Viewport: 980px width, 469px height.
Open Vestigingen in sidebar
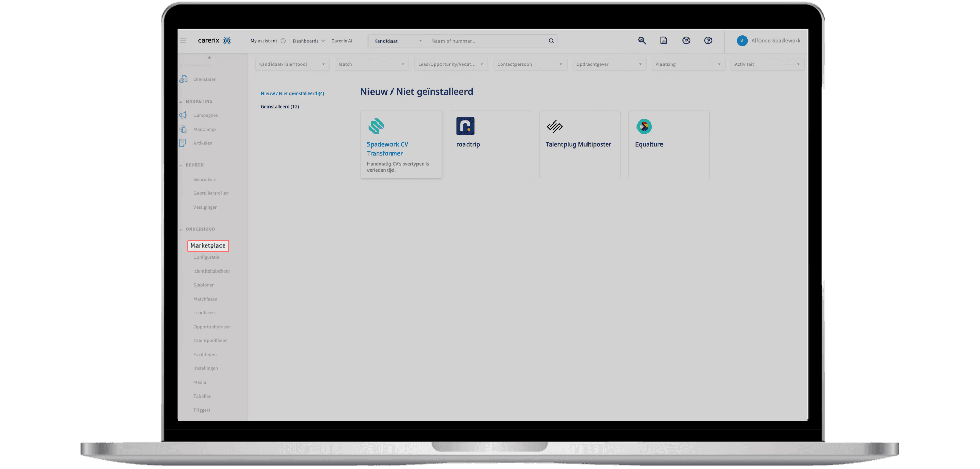pyautogui.click(x=206, y=207)
